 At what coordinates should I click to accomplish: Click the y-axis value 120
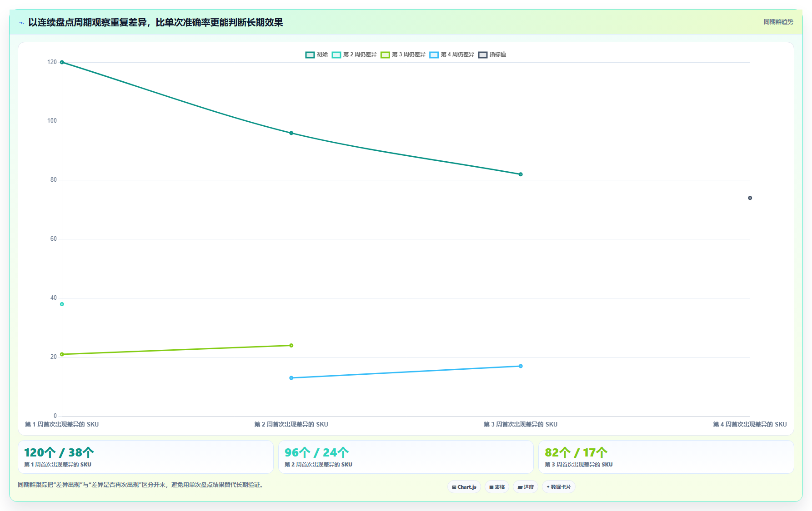(x=52, y=62)
